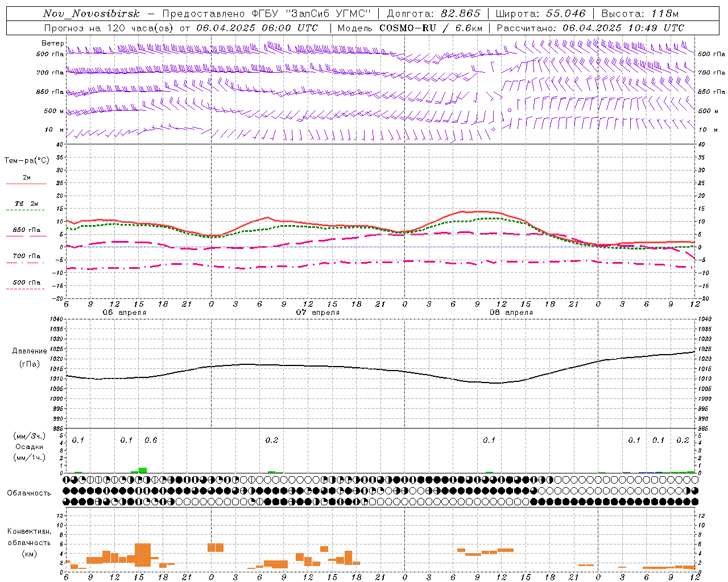Image resolution: width=728 pixels, height=582 pixels.
Task: Select the provider text ФГБУ "ЗапСиб УГМС"
Action: pyautogui.click(x=311, y=14)
